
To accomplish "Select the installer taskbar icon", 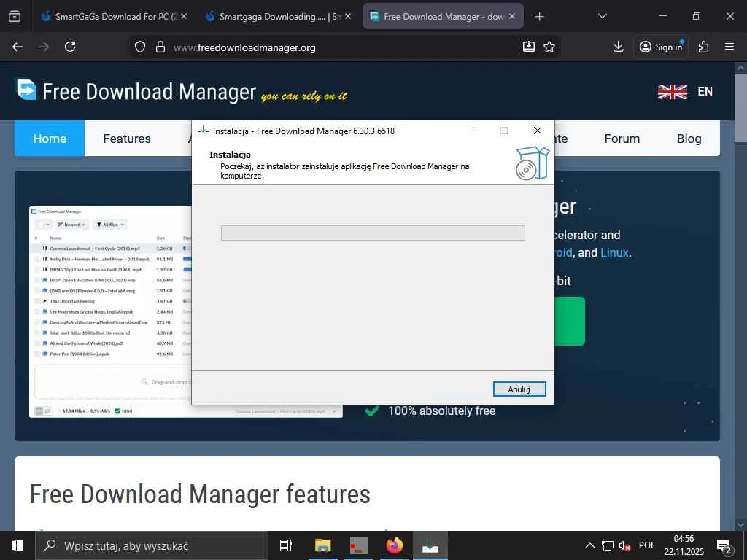I will pos(430,545).
